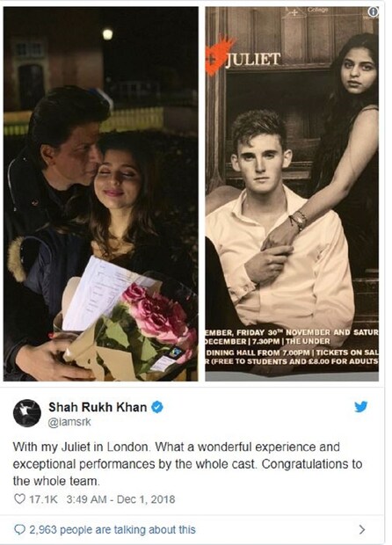Click the 3:49 AM - Dec 1, 2018 timestamp
Viewport: 392px width, 545px height.
(x=120, y=499)
